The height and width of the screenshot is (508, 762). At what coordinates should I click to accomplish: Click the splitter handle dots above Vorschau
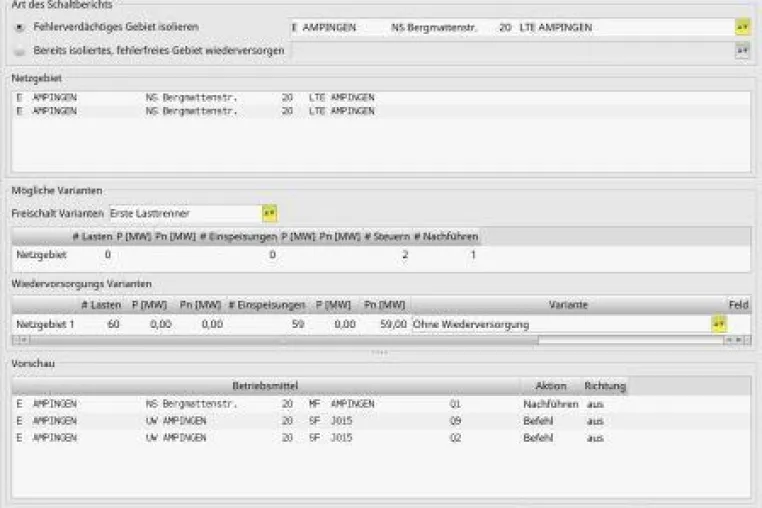pos(380,352)
